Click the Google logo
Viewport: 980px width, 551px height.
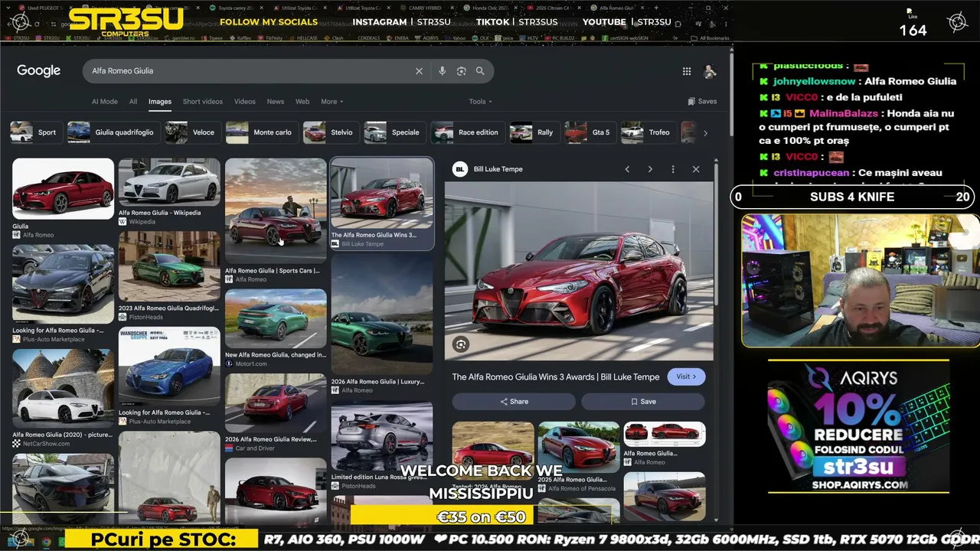(38, 70)
